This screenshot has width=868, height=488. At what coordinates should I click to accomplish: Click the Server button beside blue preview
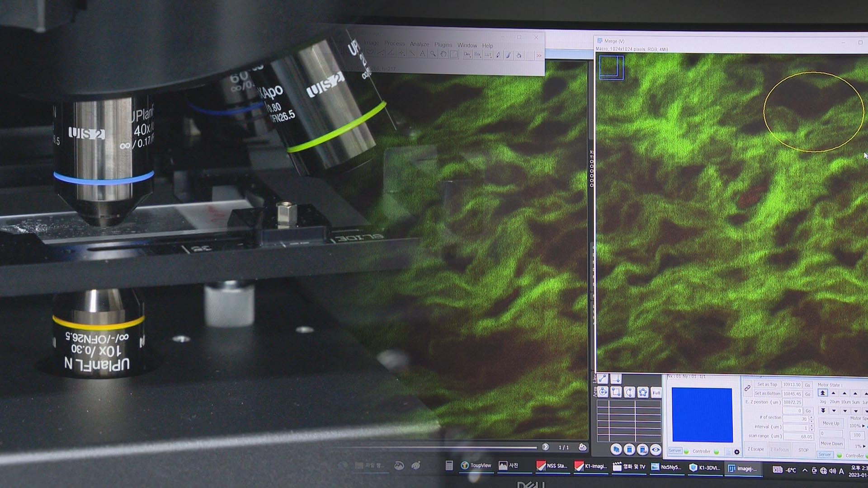click(x=675, y=450)
